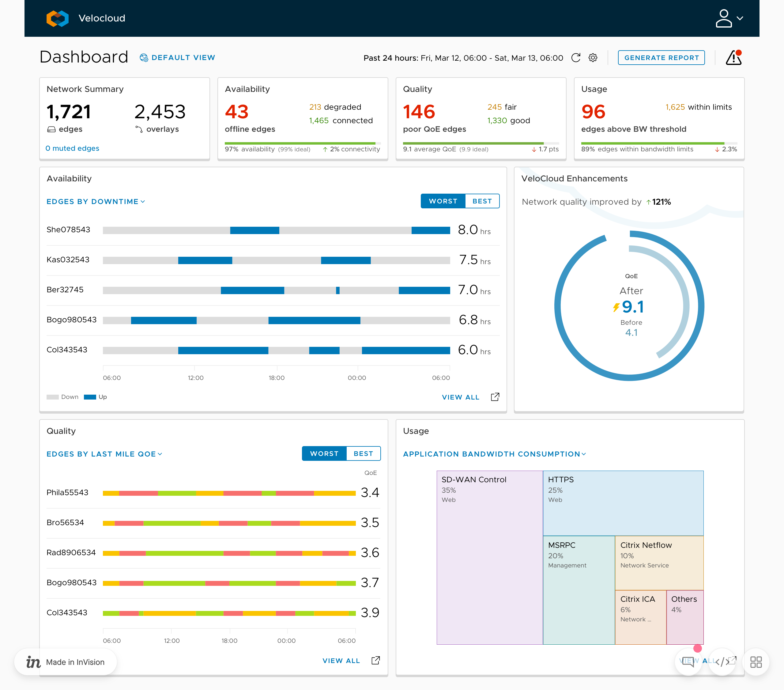784x690 pixels.
Task: Click the refresh icon beside the date range
Action: click(575, 58)
